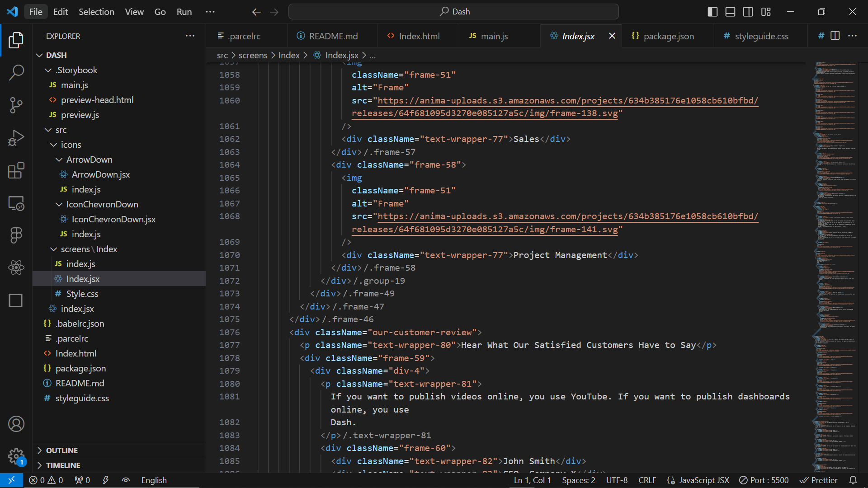
Task: Open the Extensions view
Action: pyautogui.click(x=16, y=171)
